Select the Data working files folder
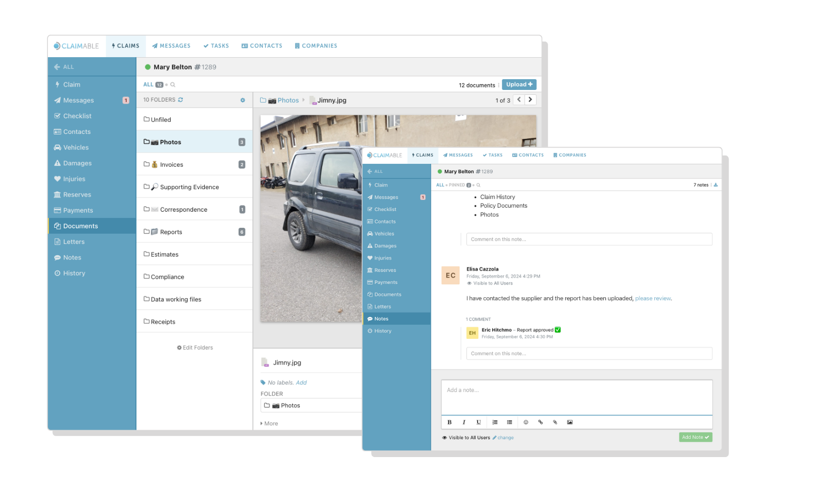816x504 pixels. [195, 299]
